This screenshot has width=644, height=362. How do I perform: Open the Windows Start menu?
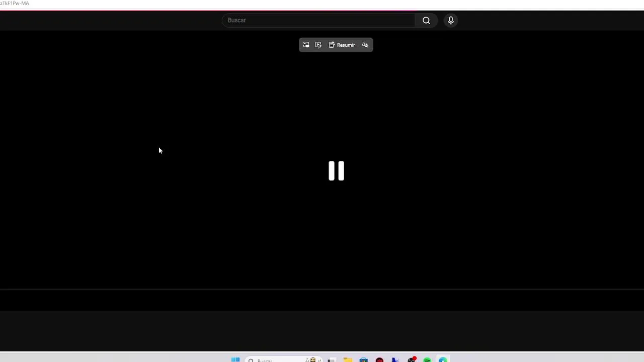pyautogui.click(x=235, y=359)
